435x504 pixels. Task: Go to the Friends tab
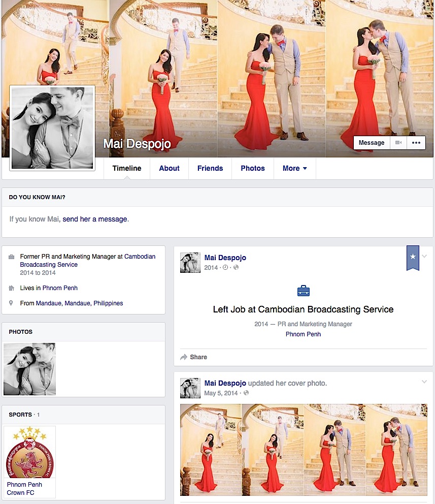click(x=210, y=168)
